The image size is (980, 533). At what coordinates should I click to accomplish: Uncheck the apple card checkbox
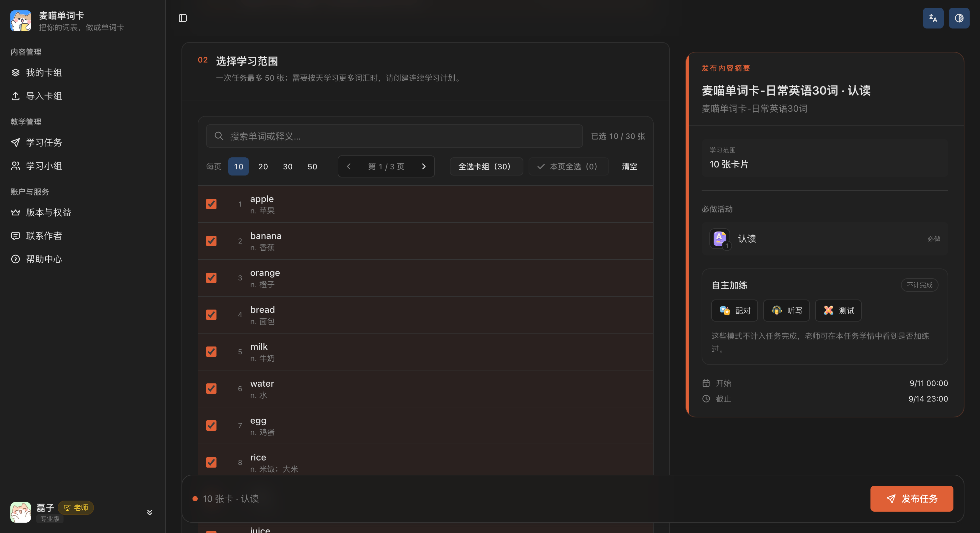211,204
